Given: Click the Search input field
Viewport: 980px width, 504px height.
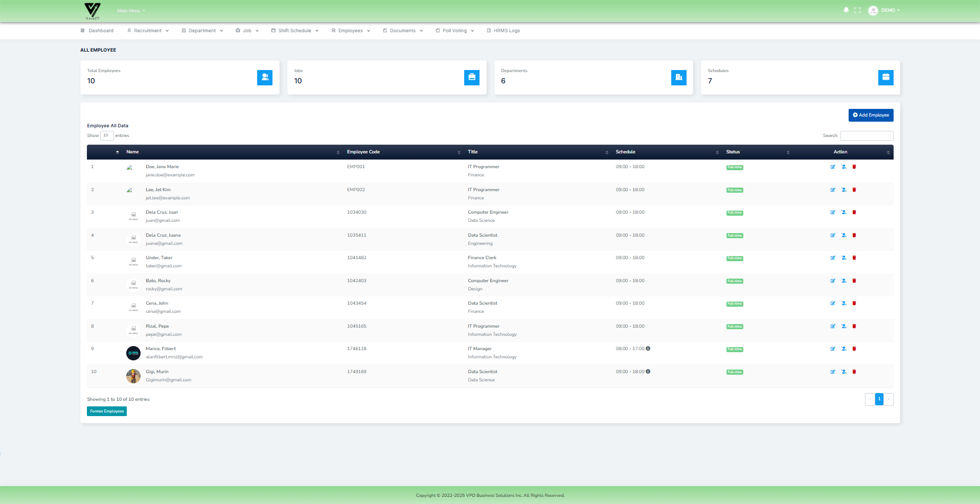Looking at the screenshot, I should pyautogui.click(x=867, y=136).
